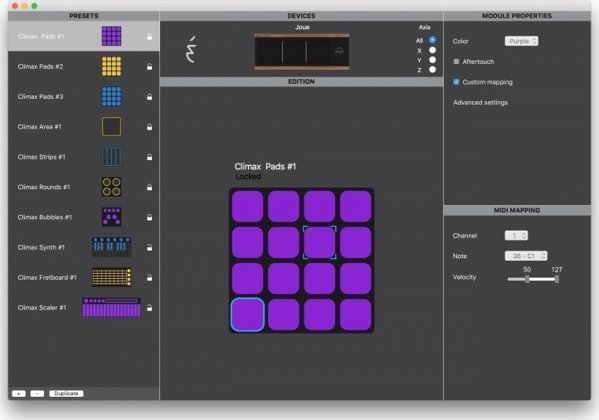Adjust the Velocity maximum handle at 127

point(557,279)
